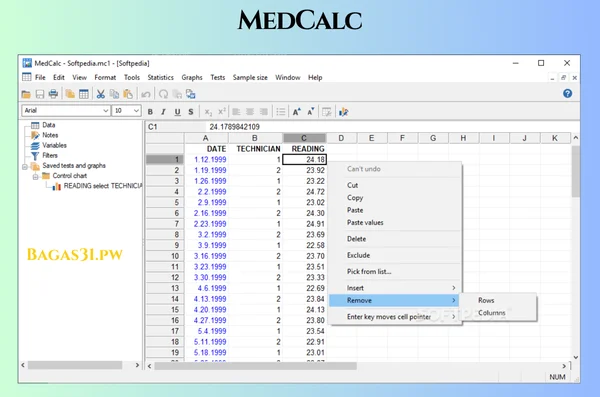Select READING select TECHNICIAN chart item
The image size is (600, 397).
coord(103,186)
